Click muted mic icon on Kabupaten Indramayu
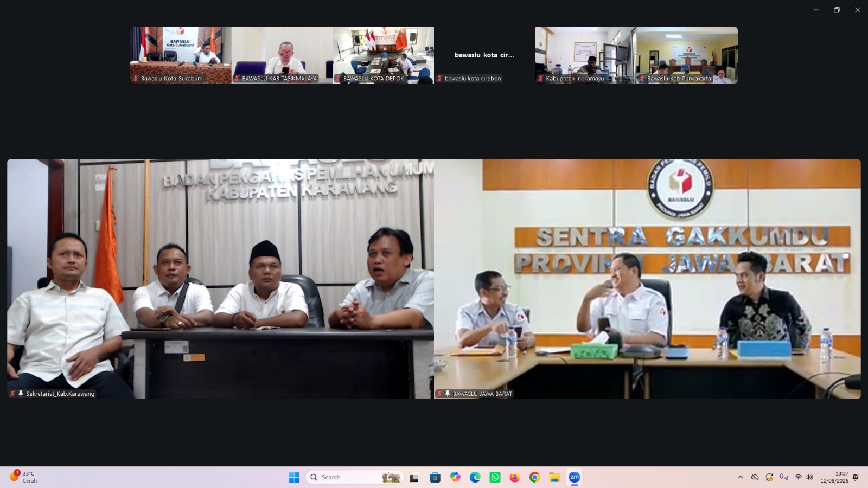Image resolution: width=868 pixels, height=488 pixels. 541,78
